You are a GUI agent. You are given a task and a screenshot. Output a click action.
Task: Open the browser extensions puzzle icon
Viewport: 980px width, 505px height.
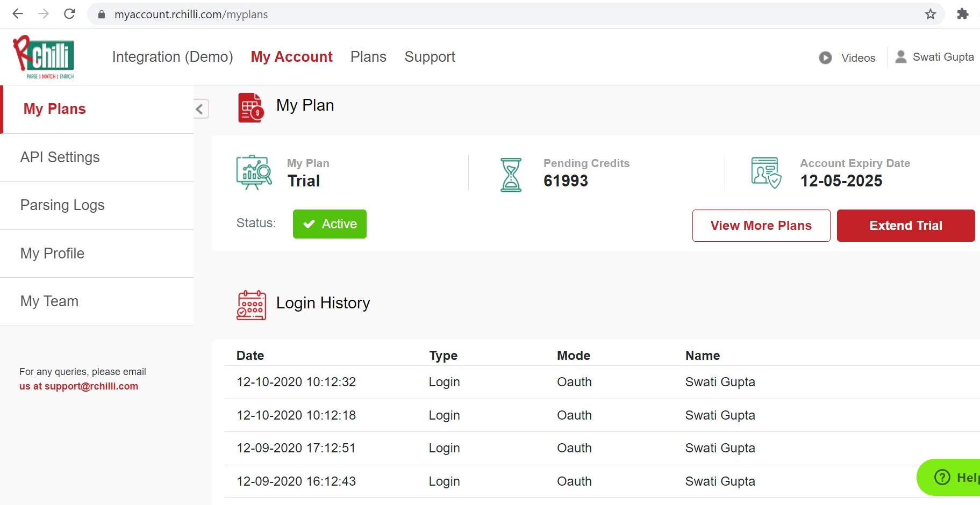coord(962,14)
